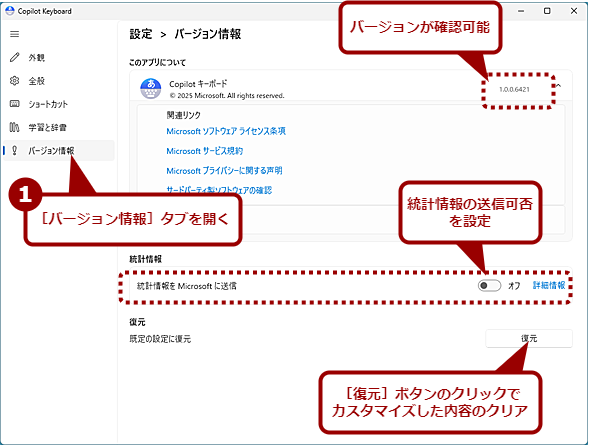The width and height of the screenshot is (589, 446).
Task: Click the 関連リンク heading
Action: click(184, 115)
